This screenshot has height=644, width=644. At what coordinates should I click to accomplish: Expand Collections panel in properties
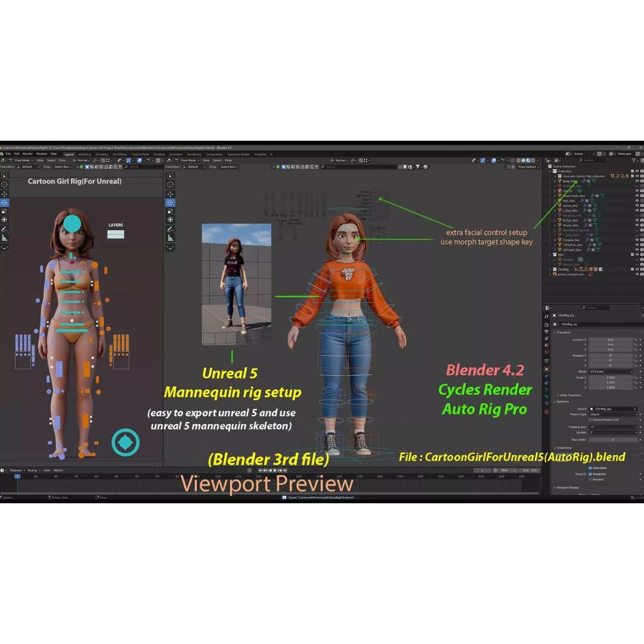click(x=563, y=448)
